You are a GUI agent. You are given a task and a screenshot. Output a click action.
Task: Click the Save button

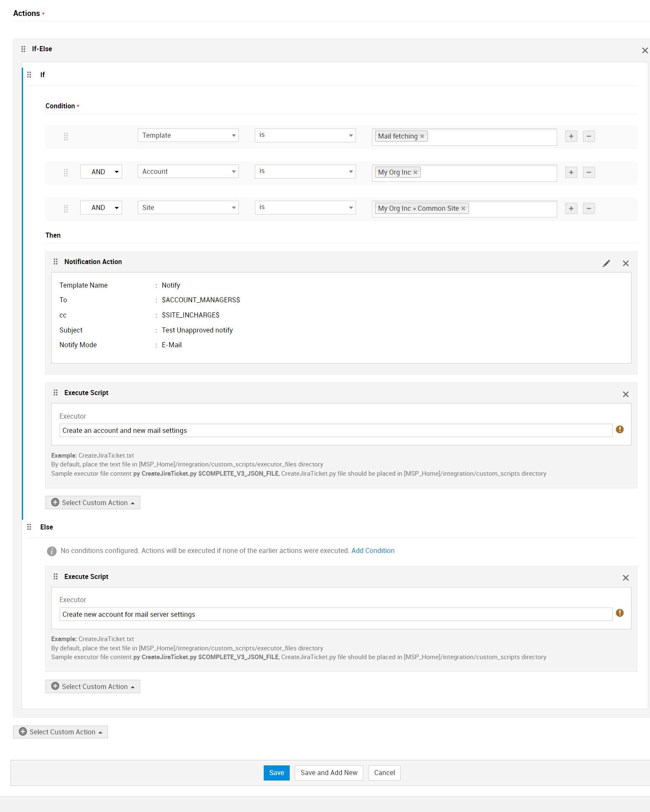pos(276,773)
